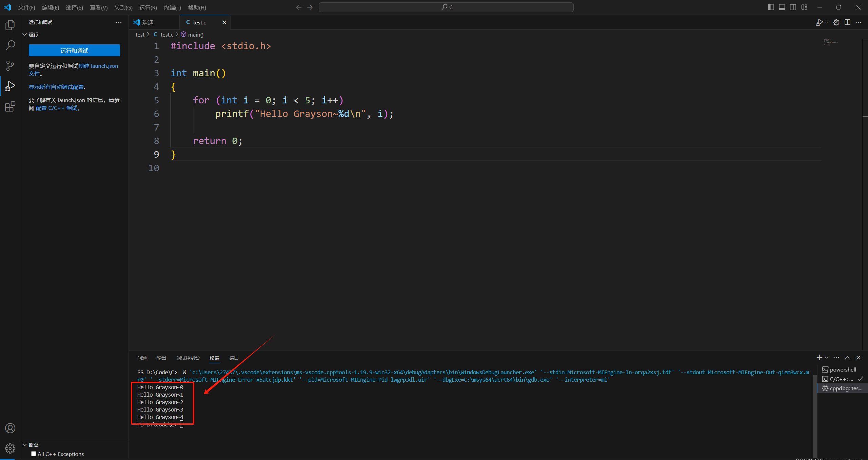Click the blue 运行和调试 button
Image resolution: width=868 pixels, height=460 pixels.
74,51
